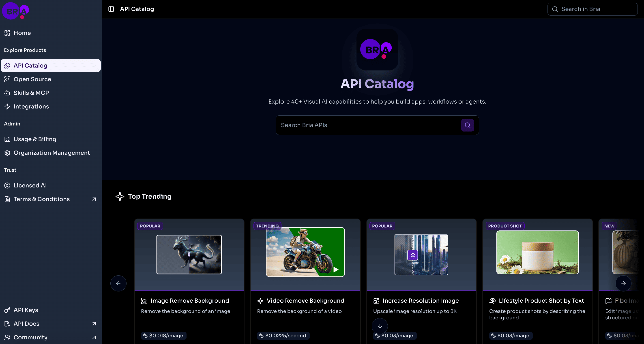644x344 pixels.
Task: Click the TRENDING badge
Action: click(x=267, y=226)
